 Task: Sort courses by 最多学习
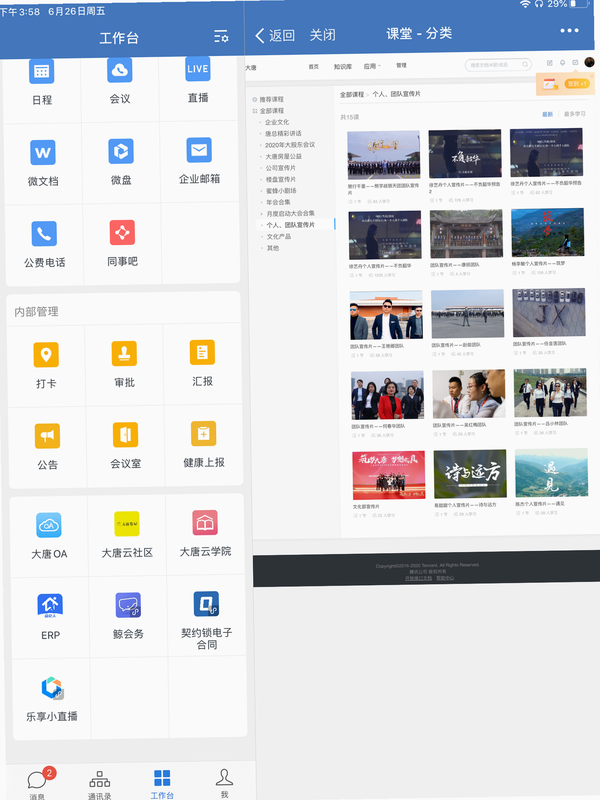574,114
